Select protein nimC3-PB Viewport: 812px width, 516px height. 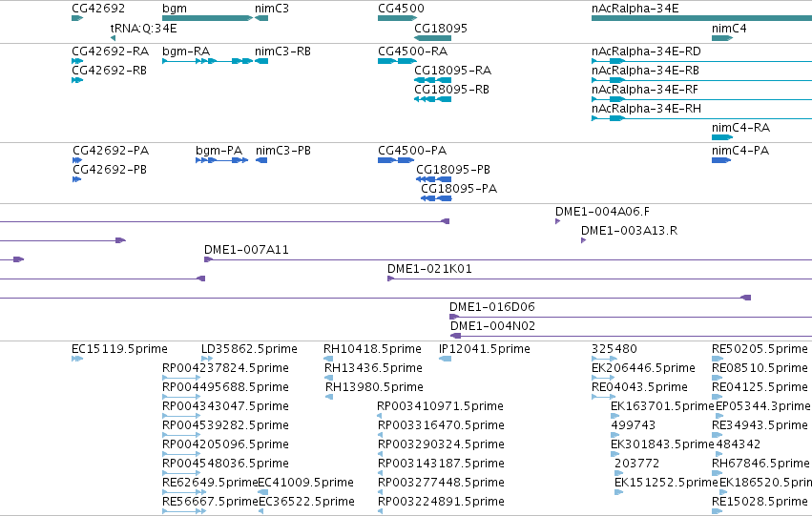coord(283,151)
